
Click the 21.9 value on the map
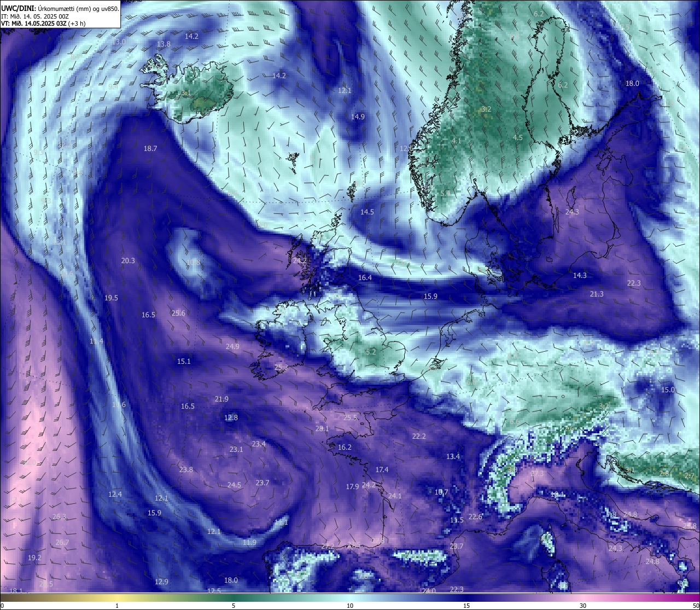point(221,399)
